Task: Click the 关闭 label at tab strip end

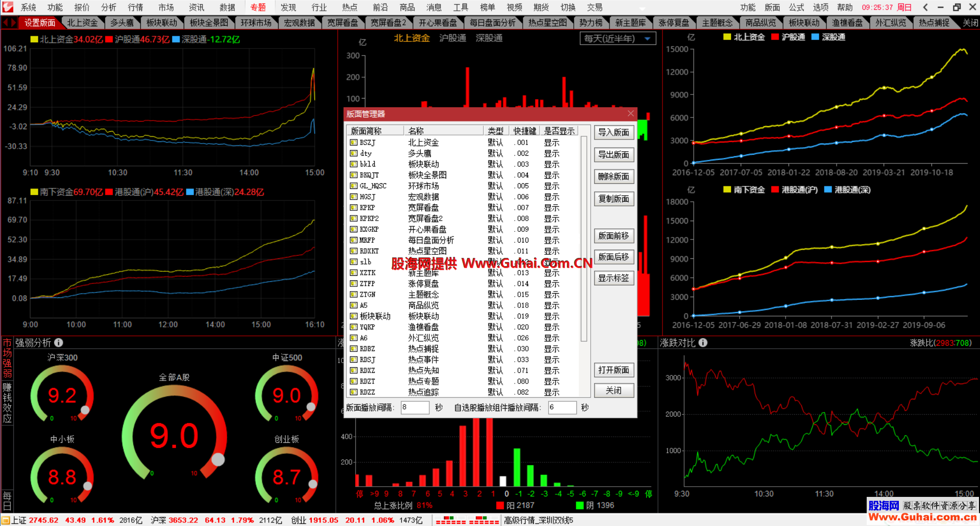Action: pos(970,23)
